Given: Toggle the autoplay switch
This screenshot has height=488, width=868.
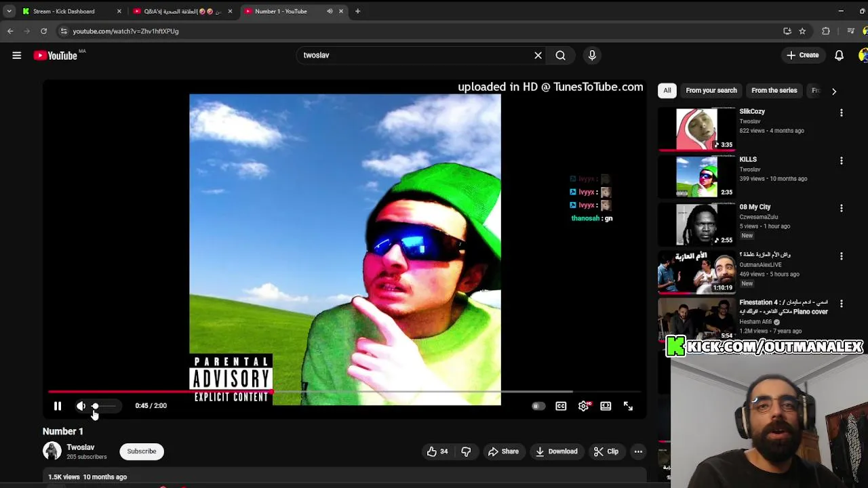Looking at the screenshot, I should pos(538,407).
